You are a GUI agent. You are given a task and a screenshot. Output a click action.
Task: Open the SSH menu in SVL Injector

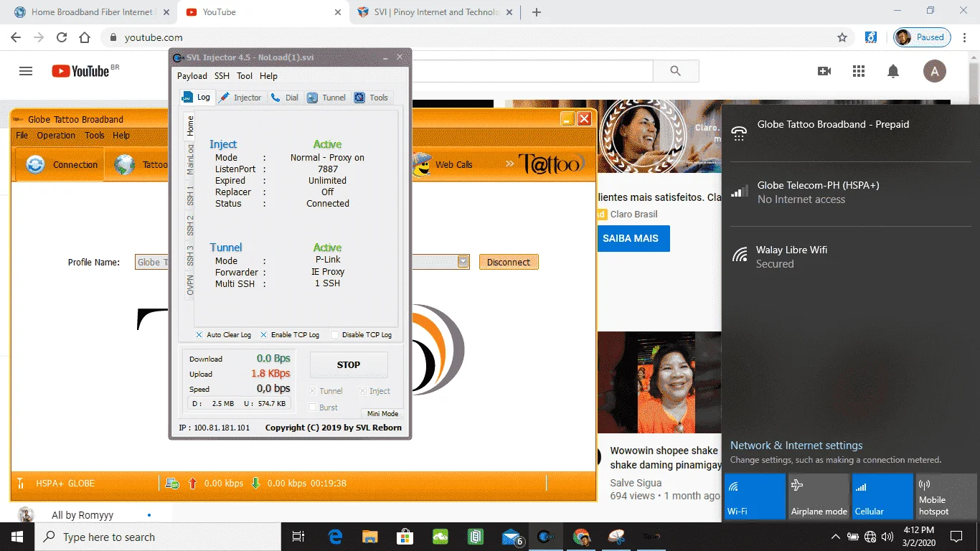pyautogui.click(x=222, y=76)
